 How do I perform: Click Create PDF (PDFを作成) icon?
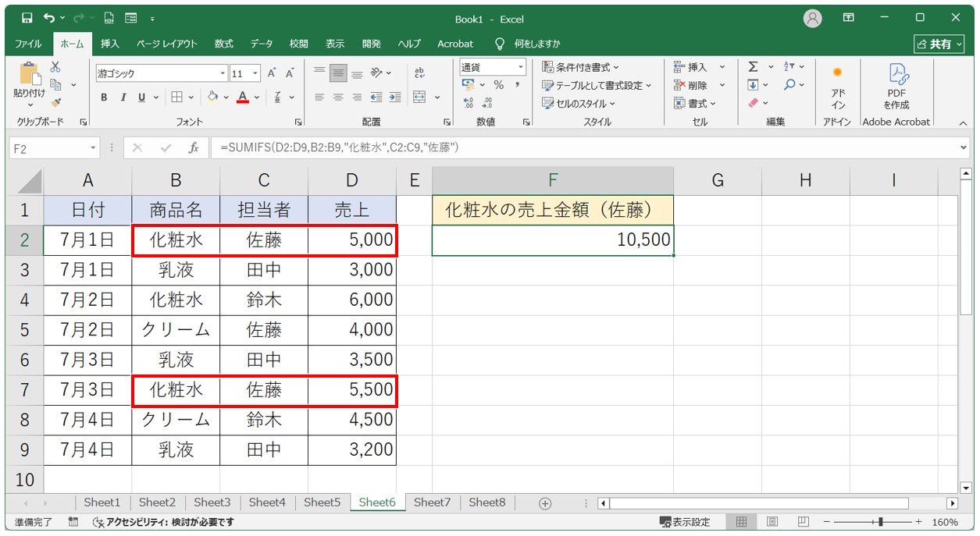coord(896,87)
